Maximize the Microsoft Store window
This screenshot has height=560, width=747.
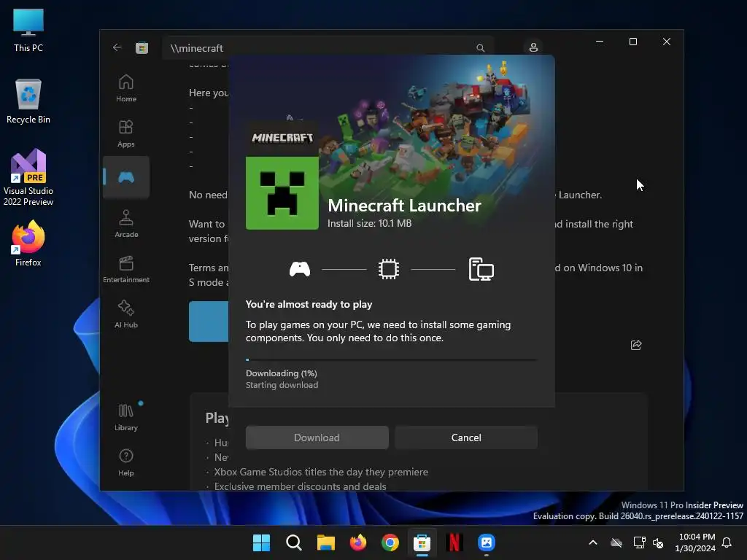pyautogui.click(x=633, y=42)
